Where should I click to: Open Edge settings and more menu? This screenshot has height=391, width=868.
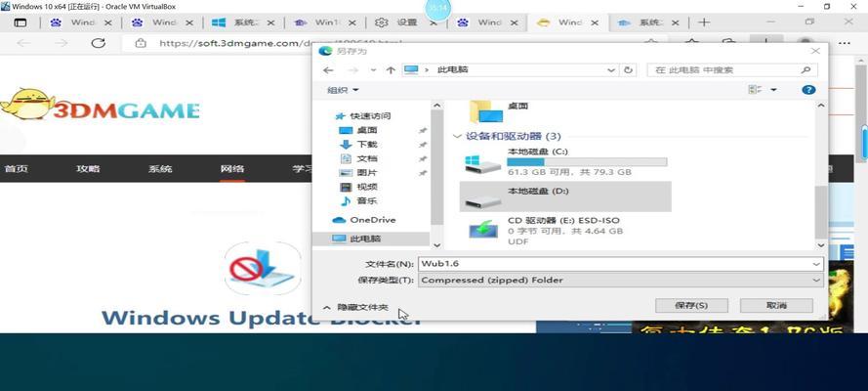pyautogui.click(x=844, y=43)
